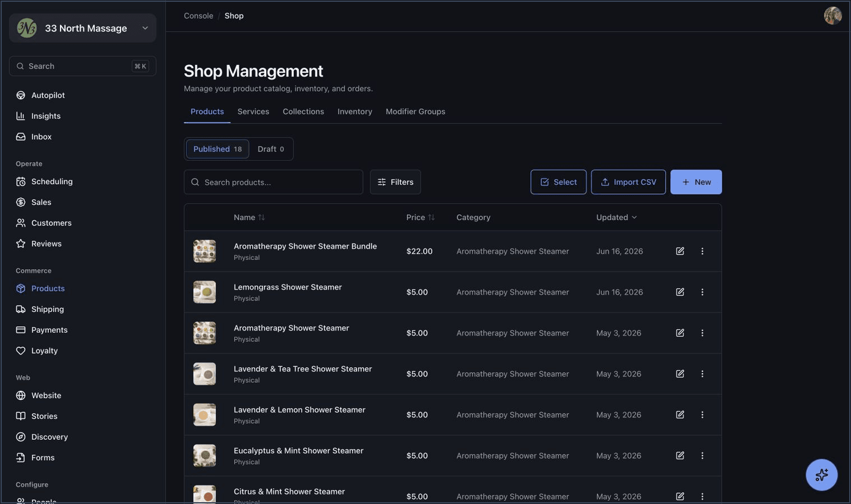Screen dimensions: 851x504
Task: Click the Products box icon in sidebar
Action: pyautogui.click(x=21, y=289)
